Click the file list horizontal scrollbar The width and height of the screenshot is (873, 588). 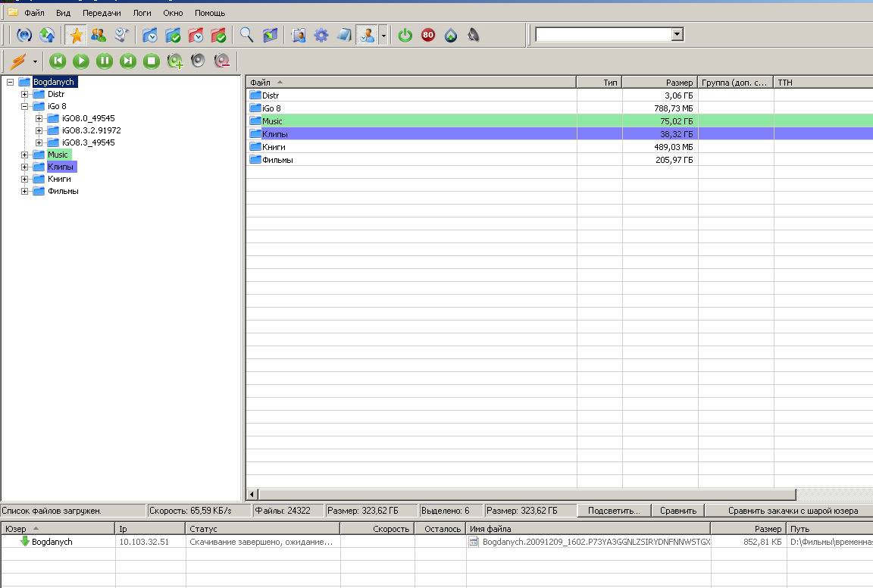[523, 494]
